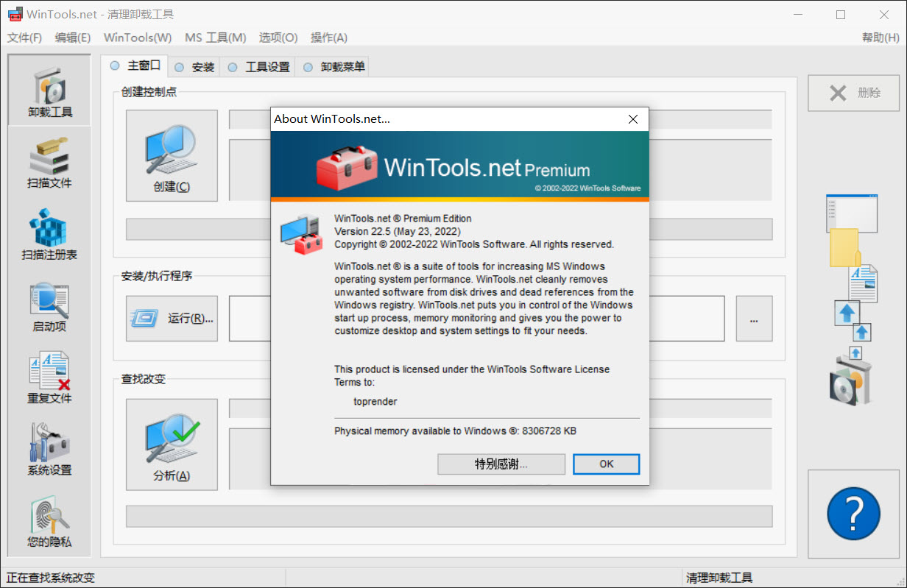Click the WinTools.net app icon in title bar
The image size is (907, 588).
tap(14, 14)
